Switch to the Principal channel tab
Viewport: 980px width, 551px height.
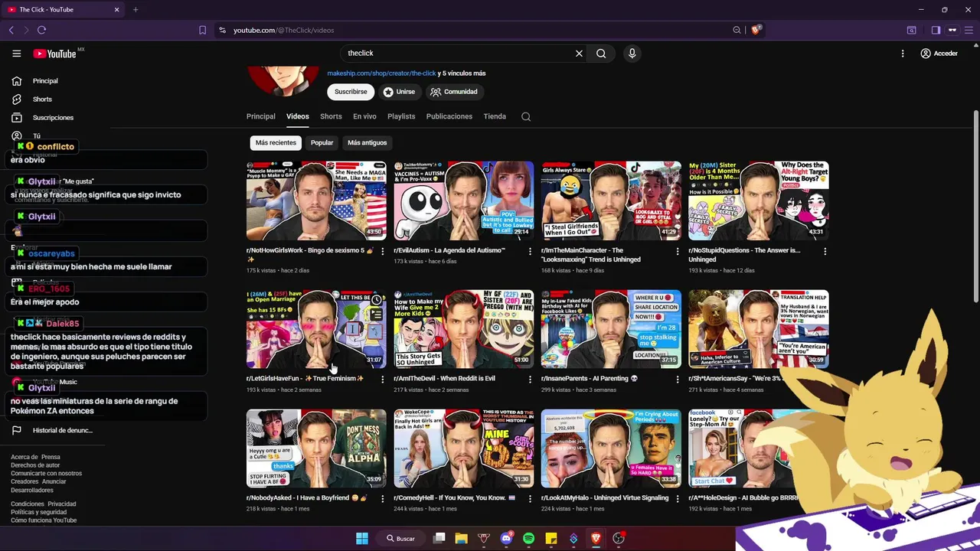point(260,116)
